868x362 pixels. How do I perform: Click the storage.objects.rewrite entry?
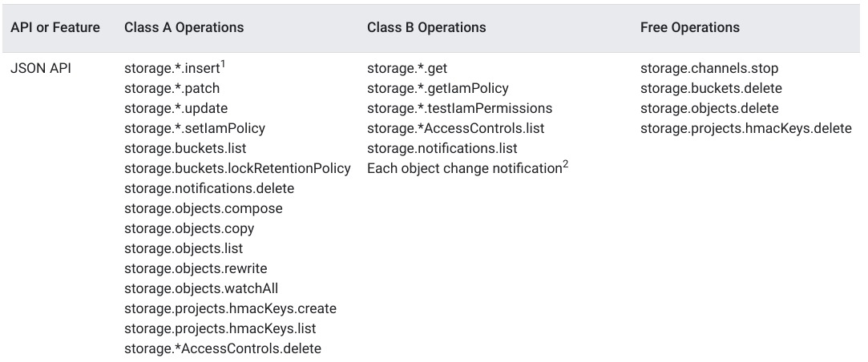(x=196, y=268)
